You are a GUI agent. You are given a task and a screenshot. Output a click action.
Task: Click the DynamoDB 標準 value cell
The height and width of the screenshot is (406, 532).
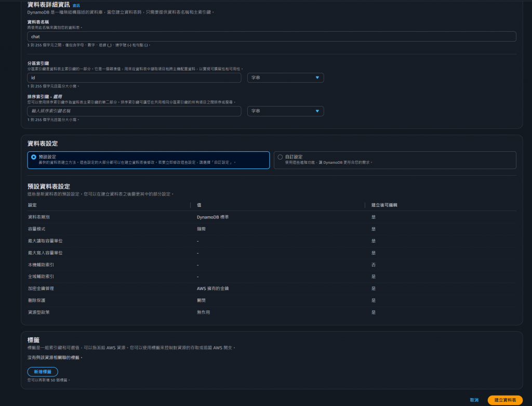pyautogui.click(x=212, y=217)
